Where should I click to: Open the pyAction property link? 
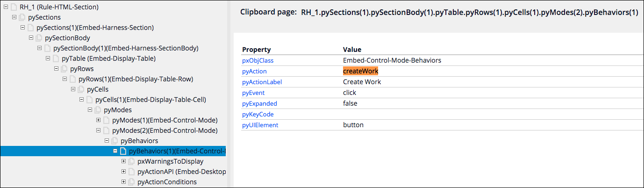pyautogui.click(x=254, y=71)
